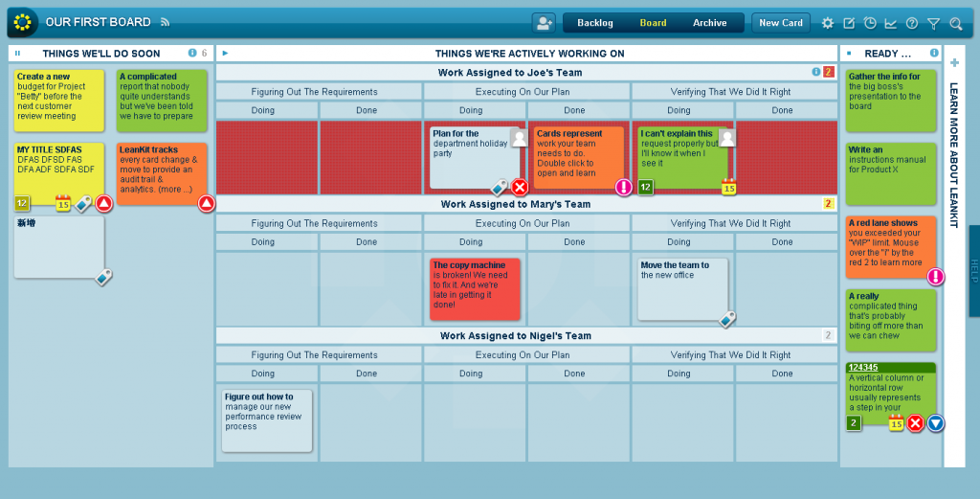Click tag icon on Move the team card
Screen dimensions: 980x499
coord(727,319)
